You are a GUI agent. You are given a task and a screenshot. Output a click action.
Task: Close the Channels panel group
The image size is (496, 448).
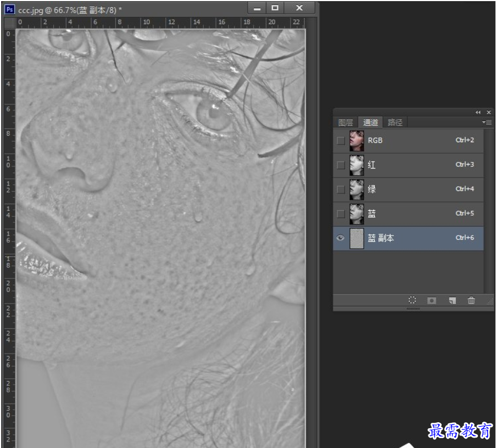pyautogui.click(x=489, y=112)
